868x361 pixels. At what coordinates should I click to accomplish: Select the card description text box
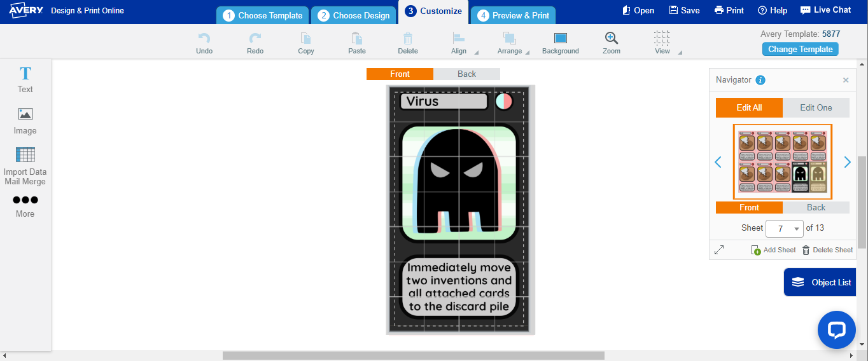(x=459, y=287)
